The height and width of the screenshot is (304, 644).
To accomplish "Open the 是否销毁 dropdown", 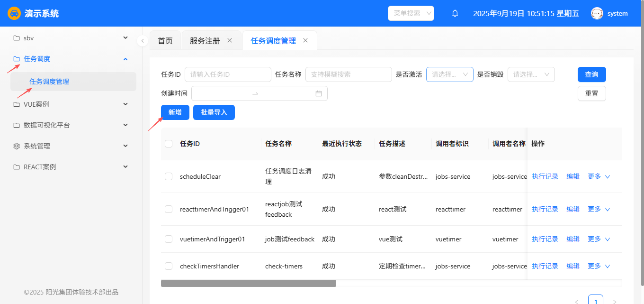I will pyautogui.click(x=531, y=74).
